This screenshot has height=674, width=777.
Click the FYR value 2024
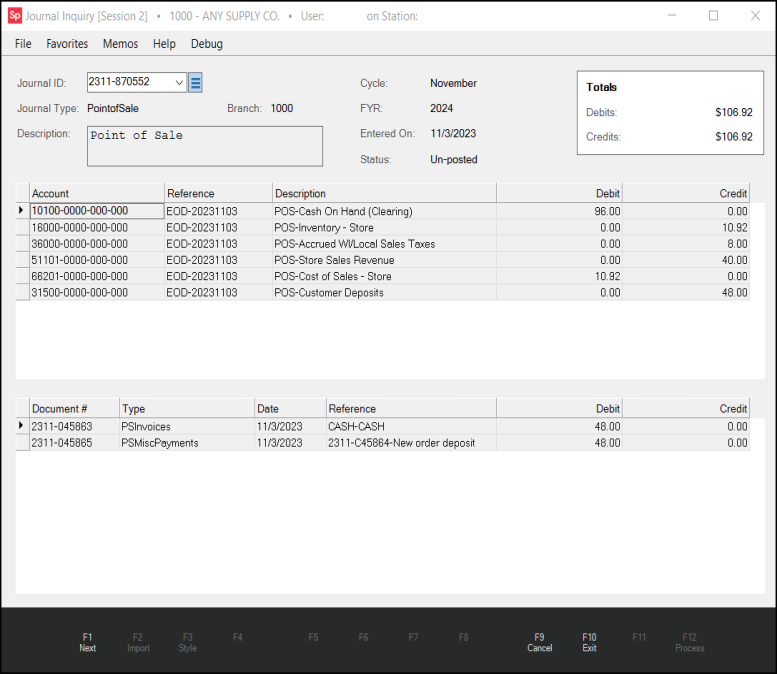pyautogui.click(x=441, y=108)
